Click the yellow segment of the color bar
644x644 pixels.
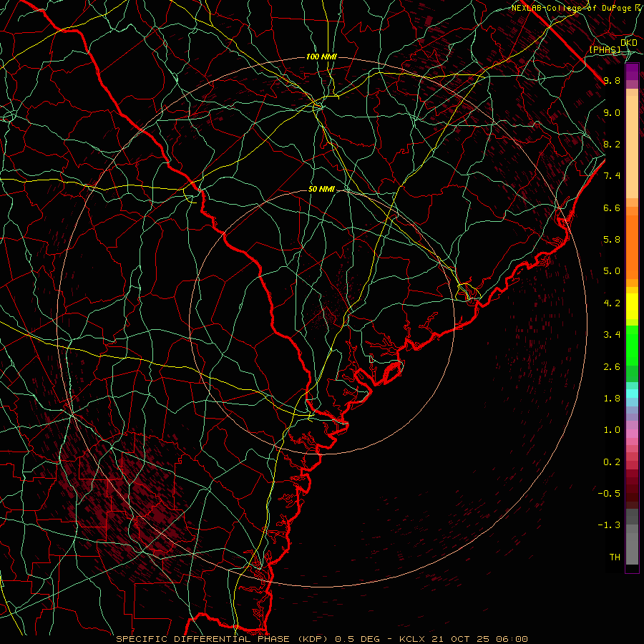632,306
